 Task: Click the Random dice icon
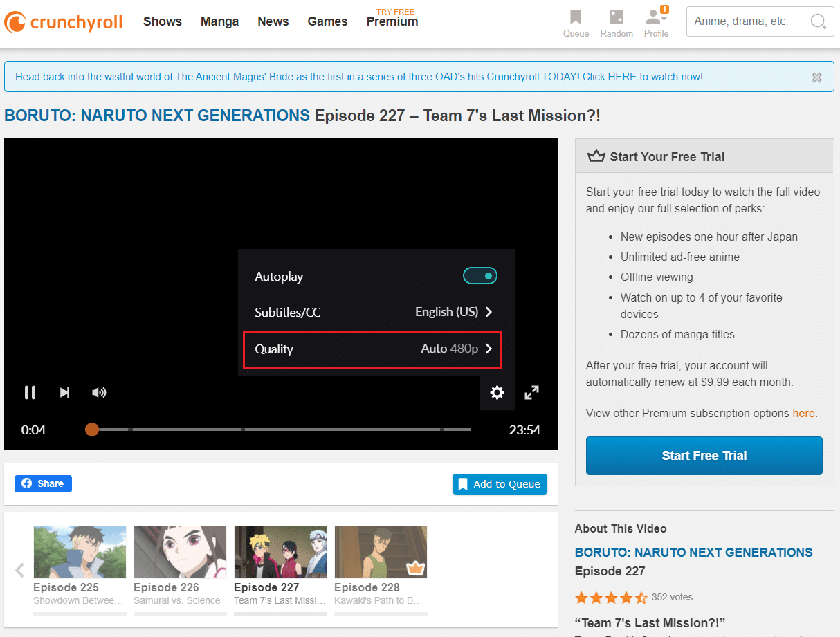click(x=616, y=23)
